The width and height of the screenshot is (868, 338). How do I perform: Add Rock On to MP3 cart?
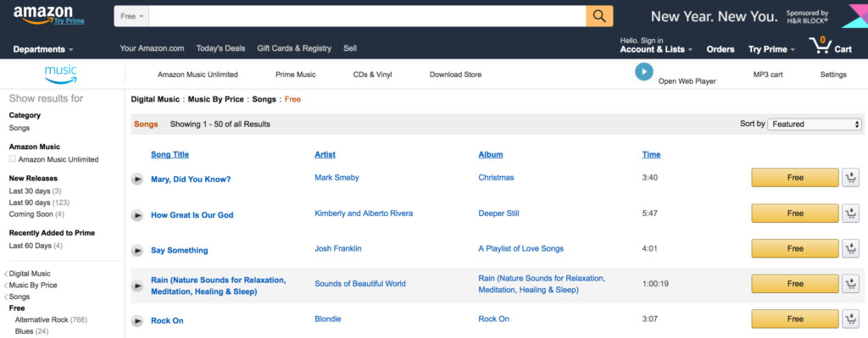(x=851, y=319)
